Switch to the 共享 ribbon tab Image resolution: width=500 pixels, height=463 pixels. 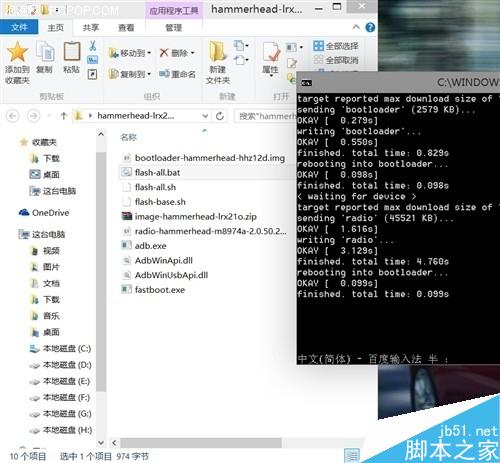point(91,27)
